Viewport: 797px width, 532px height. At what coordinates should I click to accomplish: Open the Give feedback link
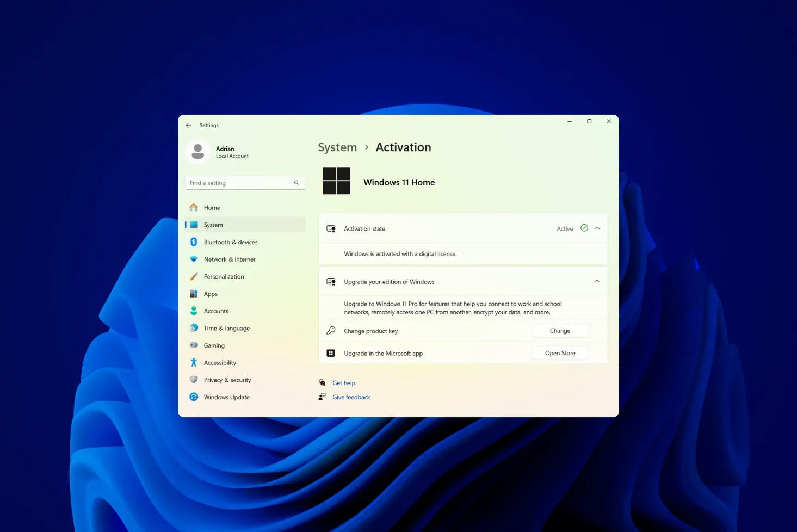(351, 397)
